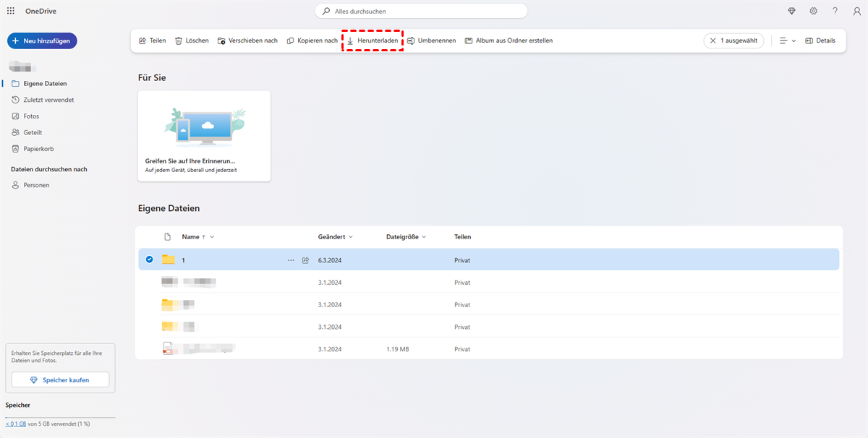868x438 pixels.
Task: Click Umbenennen in the command bar
Action: pos(431,41)
